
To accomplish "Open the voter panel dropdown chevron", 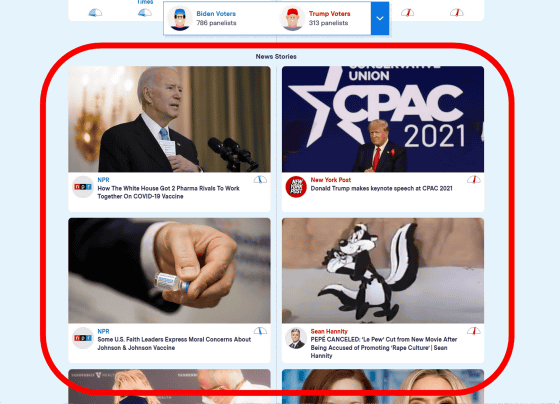I will click(380, 18).
